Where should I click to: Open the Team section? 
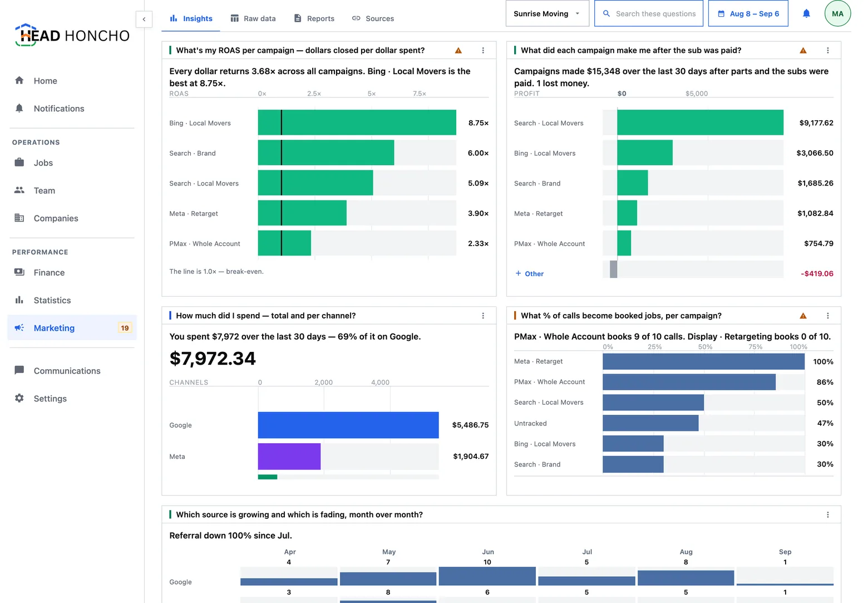[x=72, y=190]
